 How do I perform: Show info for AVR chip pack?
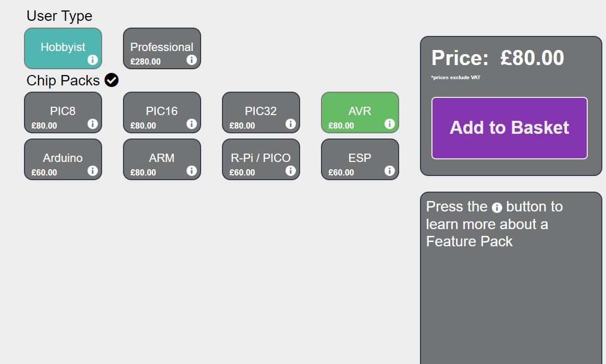pyautogui.click(x=389, y=124)
